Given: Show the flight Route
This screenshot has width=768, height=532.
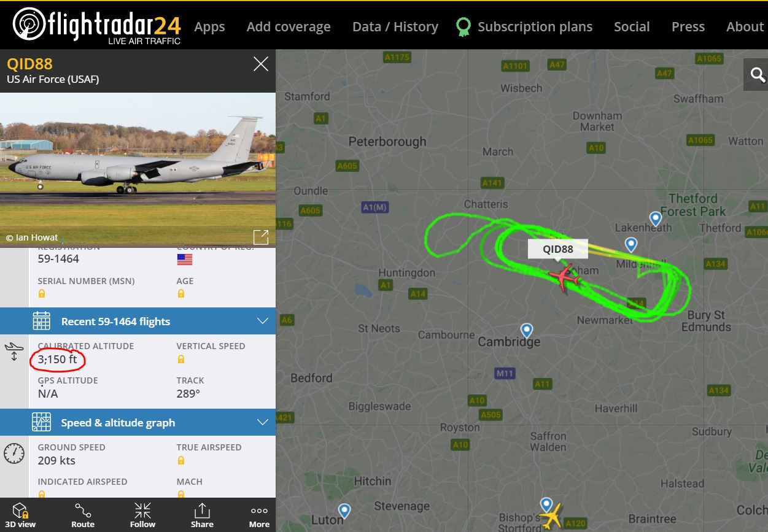Looking at the screenshot, I should [x=83, y=515].
